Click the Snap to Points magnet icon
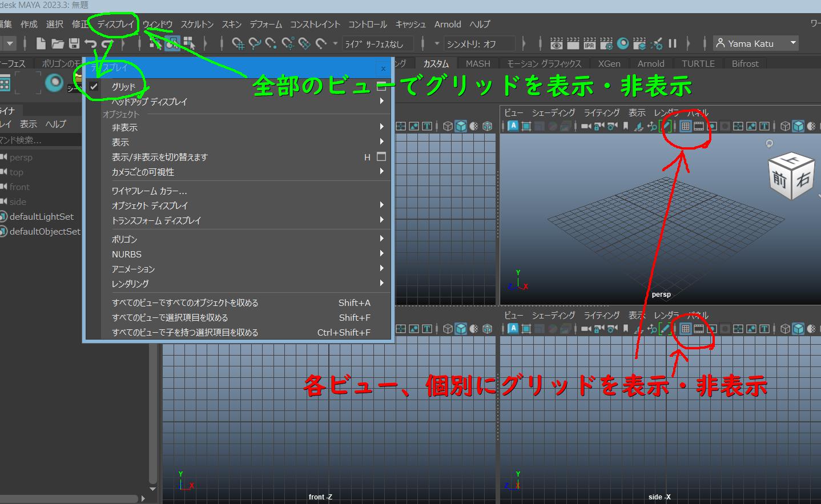821x504 pixels. (x=271, y=43)
